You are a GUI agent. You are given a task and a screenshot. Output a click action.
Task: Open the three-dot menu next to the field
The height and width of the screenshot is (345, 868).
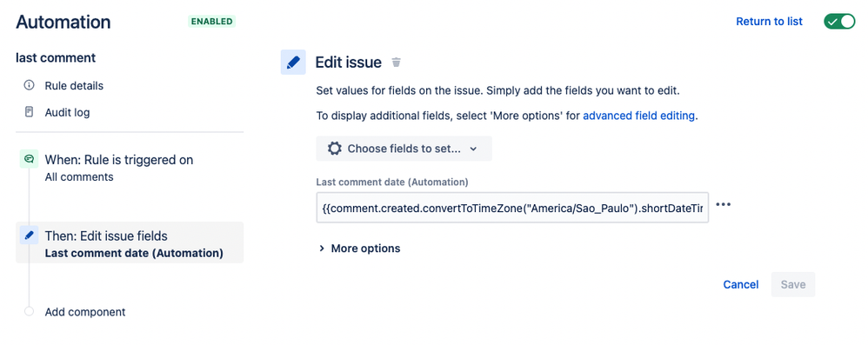pyautogui.click(x=723, y=204)
